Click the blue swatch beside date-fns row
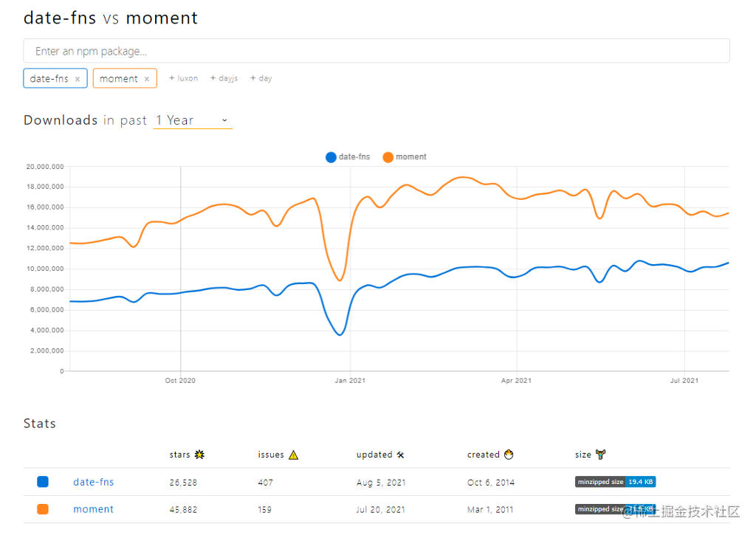The width and height of the screenshot is (756, 535). (42, 481)
